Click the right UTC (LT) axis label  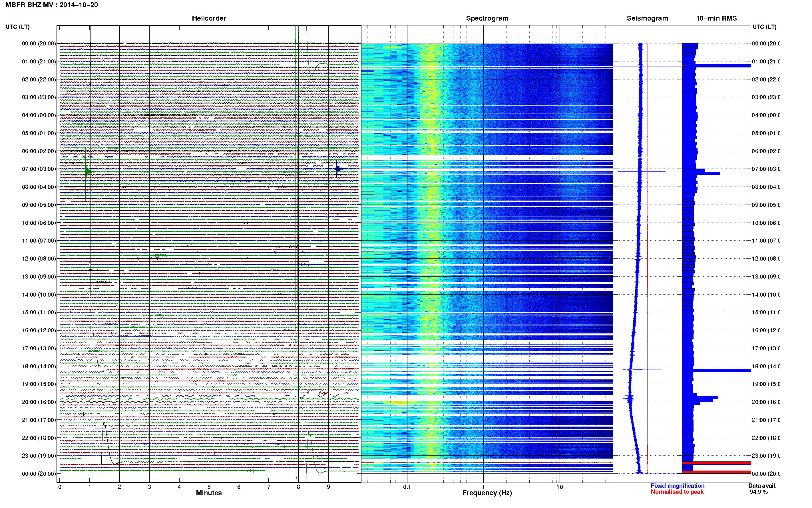click(x=764, y=27)
